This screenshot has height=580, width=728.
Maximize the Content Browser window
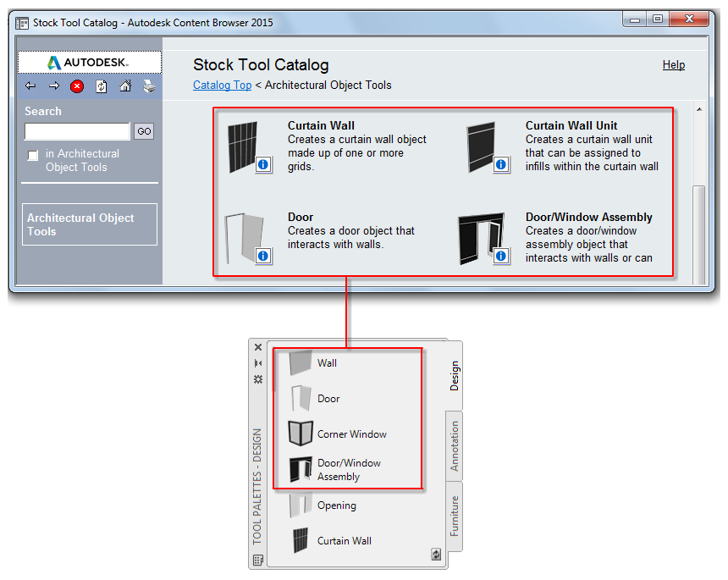point(658,19)
